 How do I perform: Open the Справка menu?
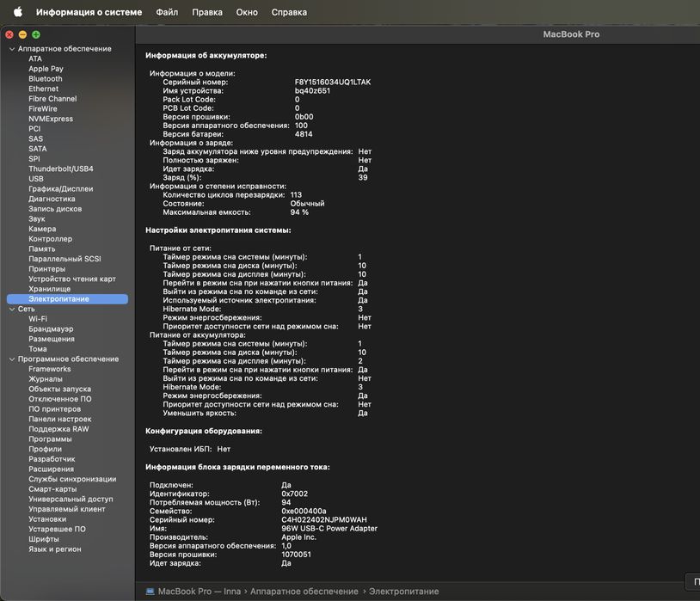[289, 12]
